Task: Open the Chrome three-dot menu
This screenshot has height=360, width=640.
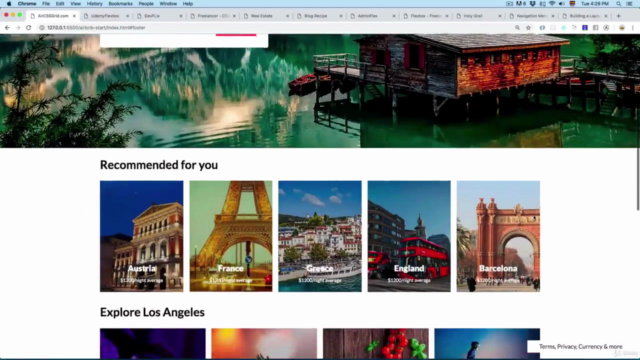Action: point(633,28)
